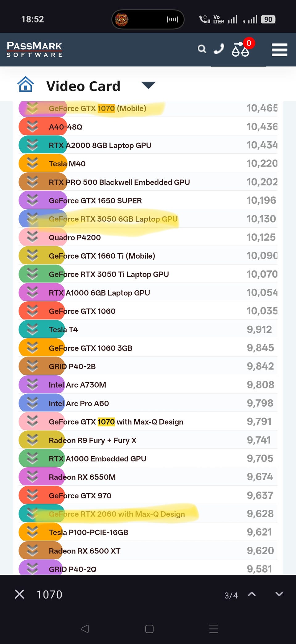This screenshot has height=644, width=296.
Task: Click the PassMark Software logo
Action: 35,49
